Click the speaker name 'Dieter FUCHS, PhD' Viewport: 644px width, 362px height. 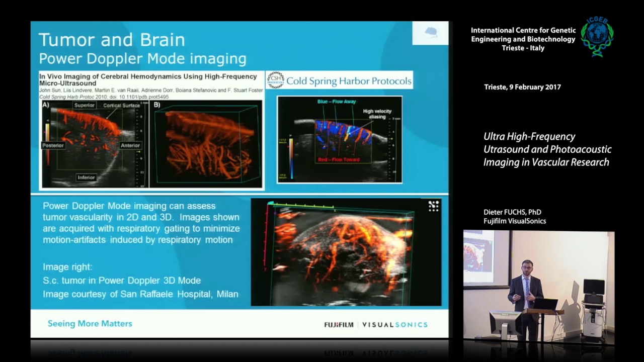pyautogui.click(x=512, y=212)
